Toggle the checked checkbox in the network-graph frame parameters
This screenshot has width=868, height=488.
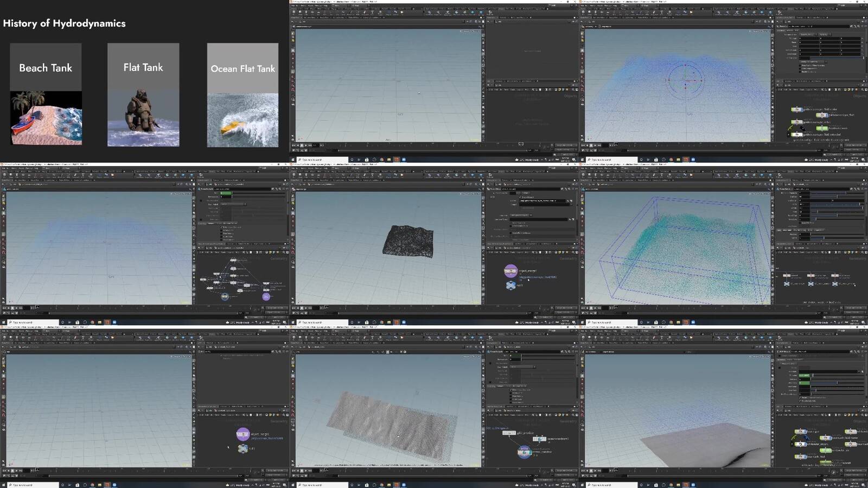(x=222, y=227)
